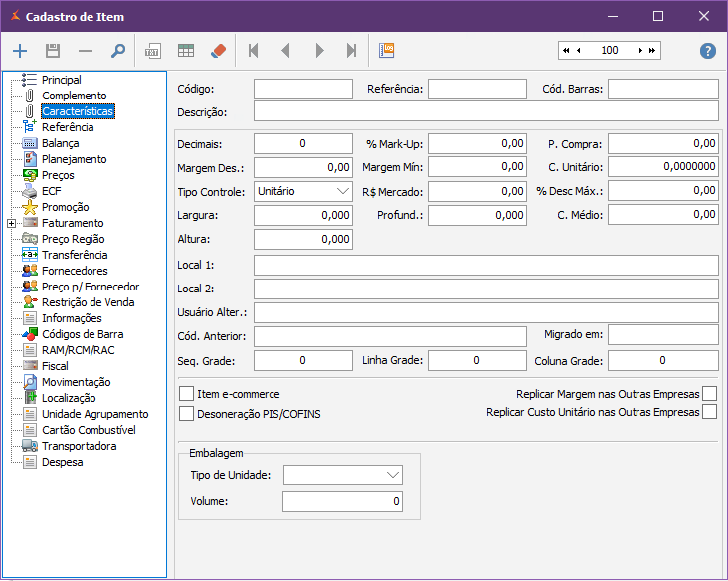Viewport: 728px width, 581px height.
Task: Go to last record arrow
Action: click(x=351, y=51)
